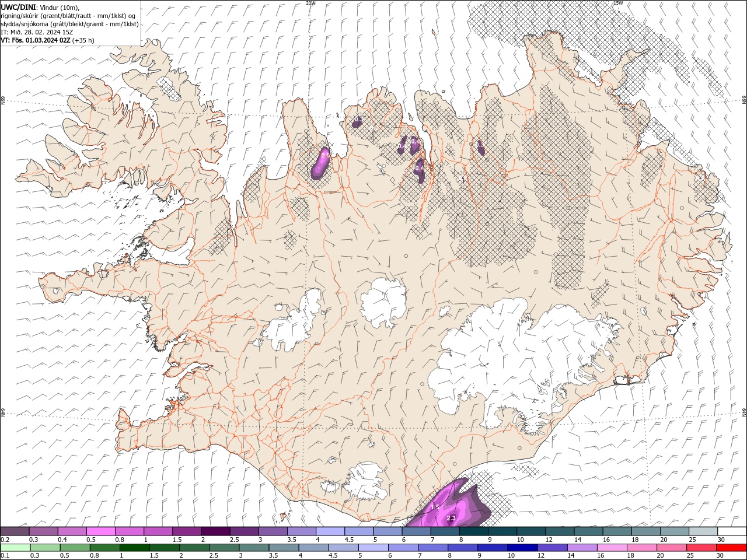747x560 pixels.
Task: Click the dark green rain-scale swatch labelled 1
Action: (135, 548)
